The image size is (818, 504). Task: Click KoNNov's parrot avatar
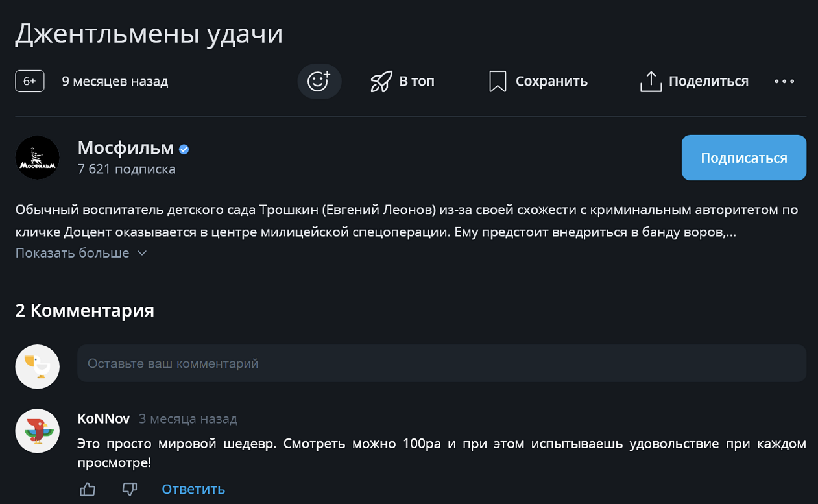tap(38, 431)
